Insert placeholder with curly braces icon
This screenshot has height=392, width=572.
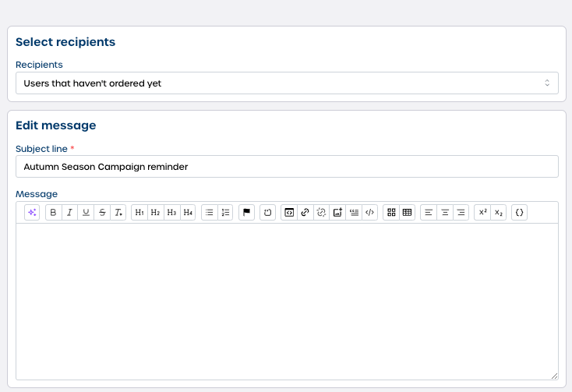520,212
